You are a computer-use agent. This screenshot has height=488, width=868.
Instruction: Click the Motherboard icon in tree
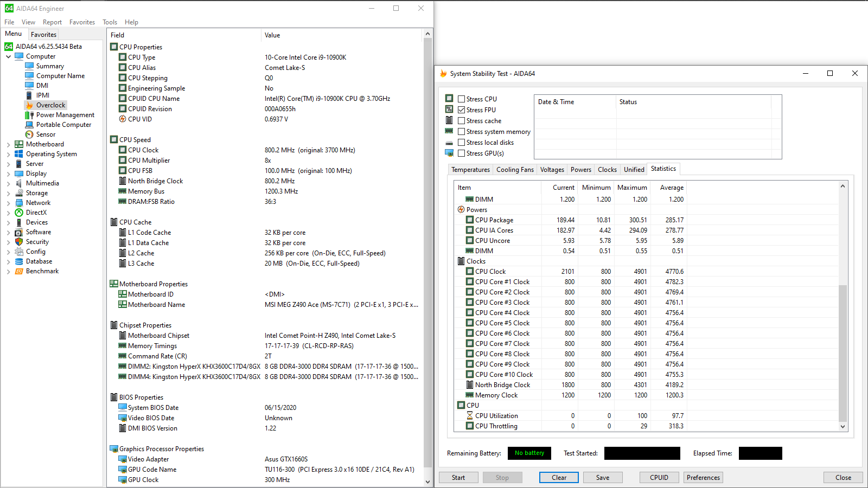click(19, 144)
